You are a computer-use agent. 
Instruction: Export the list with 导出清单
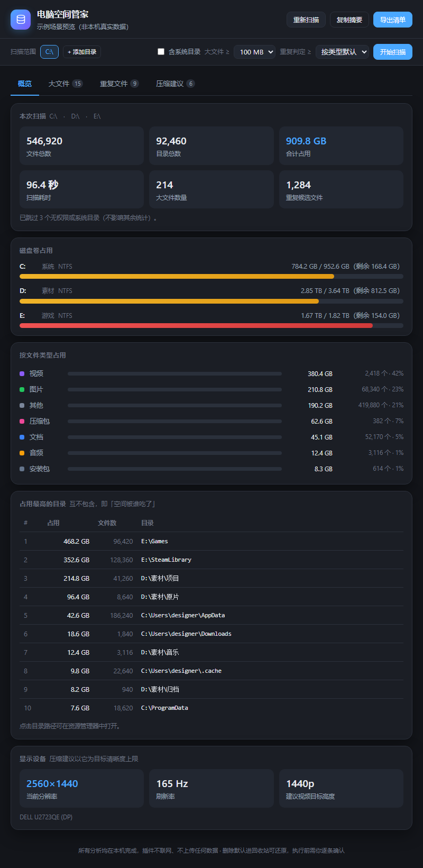point(393,20)
